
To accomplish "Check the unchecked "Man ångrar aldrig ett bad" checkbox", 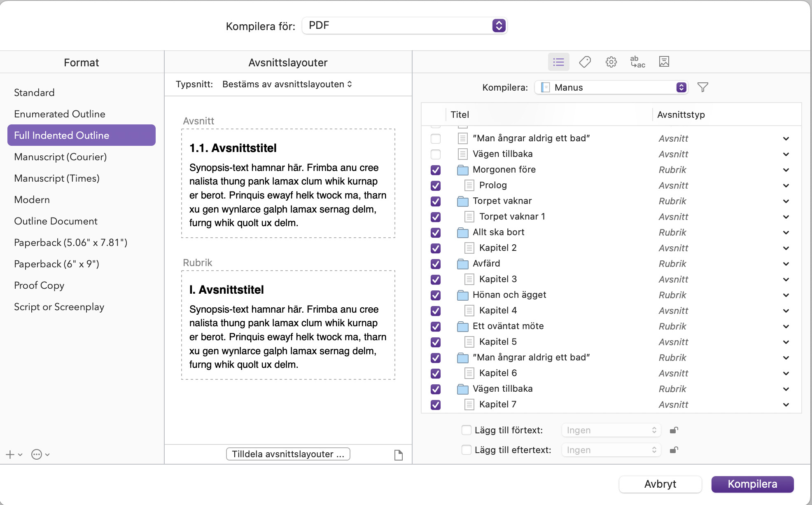I will [x=435, y=138].
